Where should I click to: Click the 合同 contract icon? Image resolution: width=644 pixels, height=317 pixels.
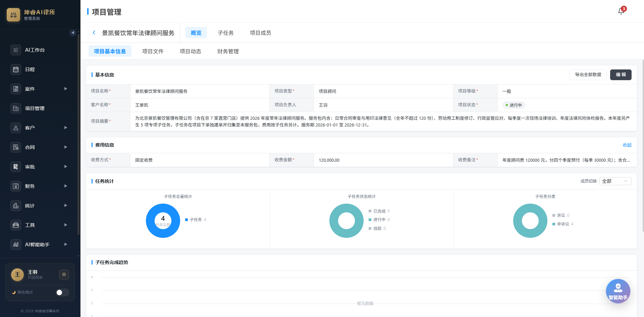coord(16,147)
